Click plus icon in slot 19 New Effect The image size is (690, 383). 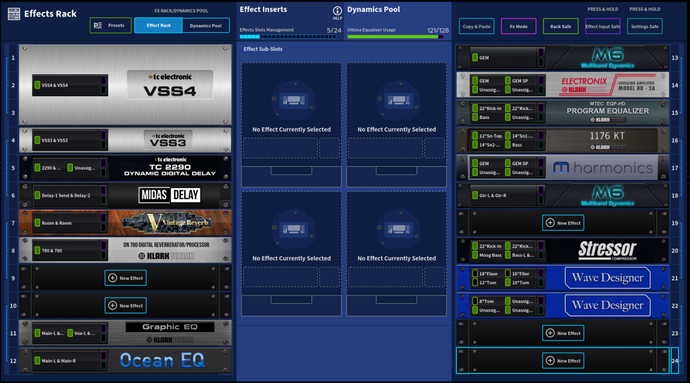pos(550,223)
